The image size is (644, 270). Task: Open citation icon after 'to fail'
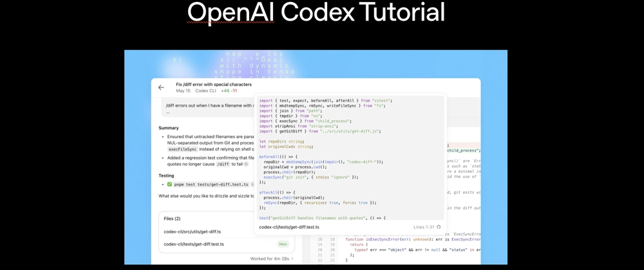pyautogui.click(x=247, y=164)
